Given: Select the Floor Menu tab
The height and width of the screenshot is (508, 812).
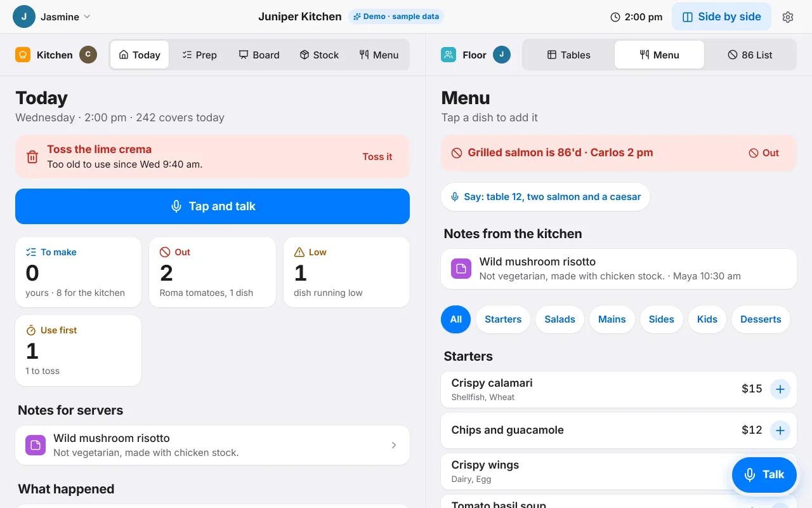Looking at the screenshot, I should [659, 55].
